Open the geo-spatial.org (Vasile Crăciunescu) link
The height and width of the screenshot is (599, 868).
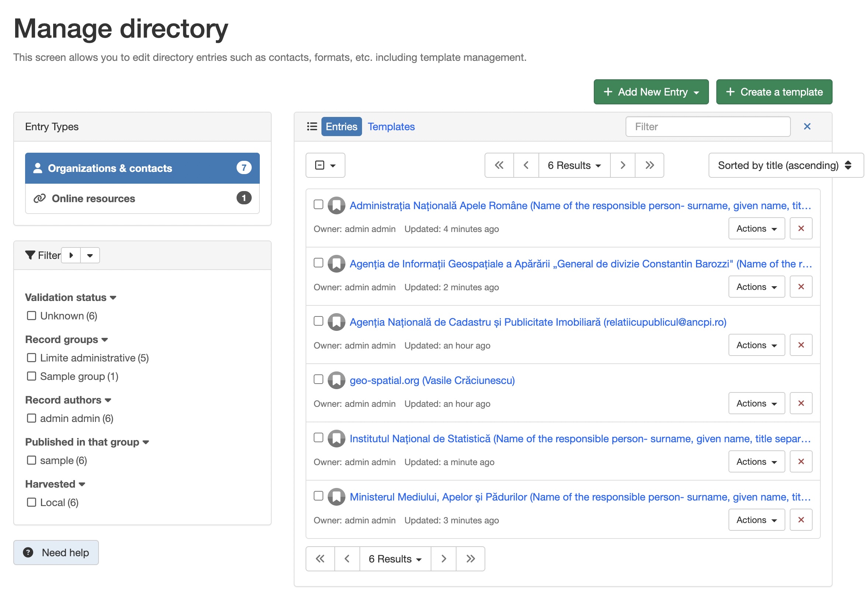[x=432, y=380]
